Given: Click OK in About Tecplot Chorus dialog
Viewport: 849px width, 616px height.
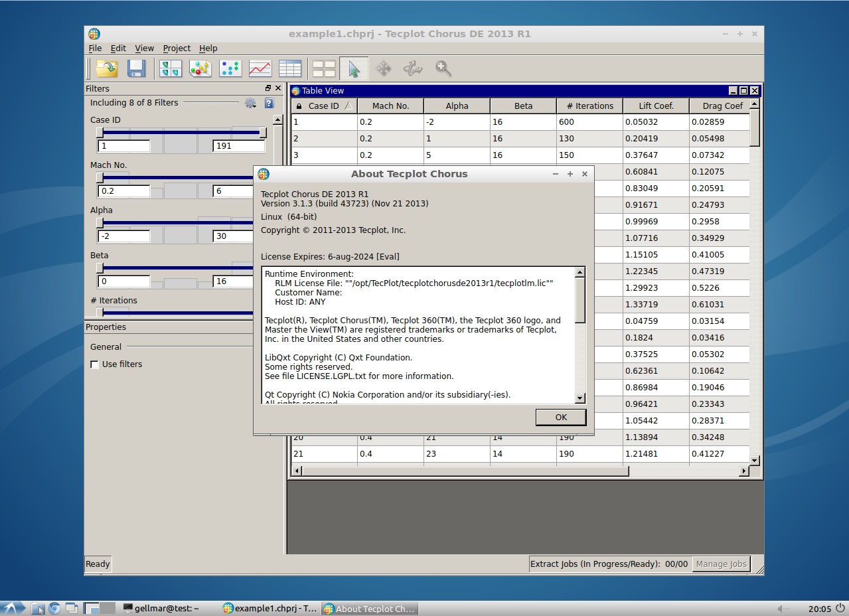Looking at the screenshot, I should [x=561, y=417].
